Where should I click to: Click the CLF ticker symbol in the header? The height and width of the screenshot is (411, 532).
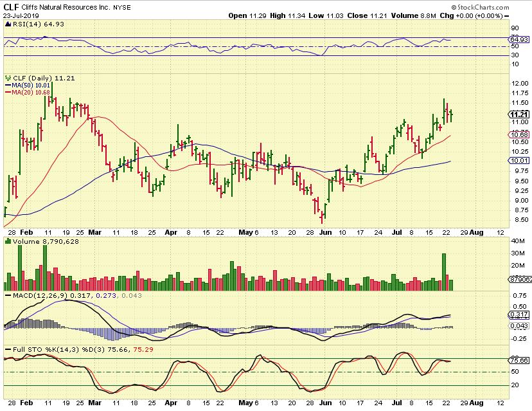click(11, 7)
